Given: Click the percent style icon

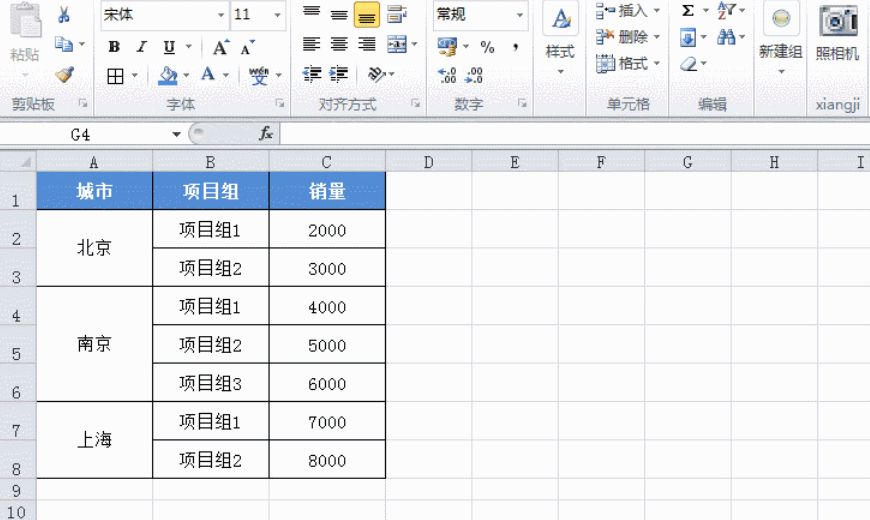Looking at the screenshot, I should tap(487, 47).
